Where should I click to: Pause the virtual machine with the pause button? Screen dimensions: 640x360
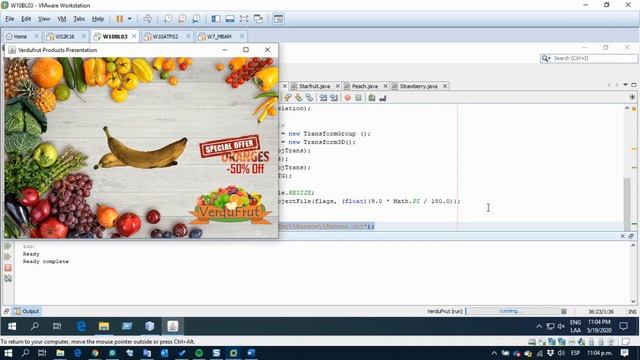pos(120,19)
